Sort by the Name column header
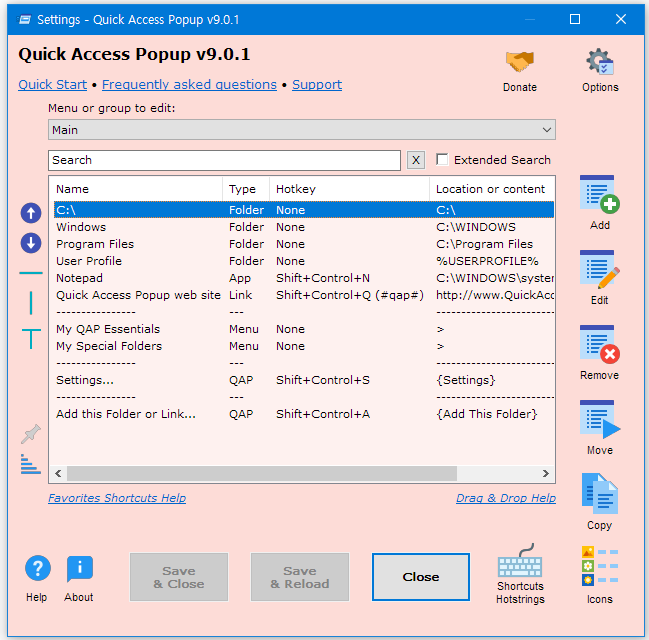 pos(136,189)
